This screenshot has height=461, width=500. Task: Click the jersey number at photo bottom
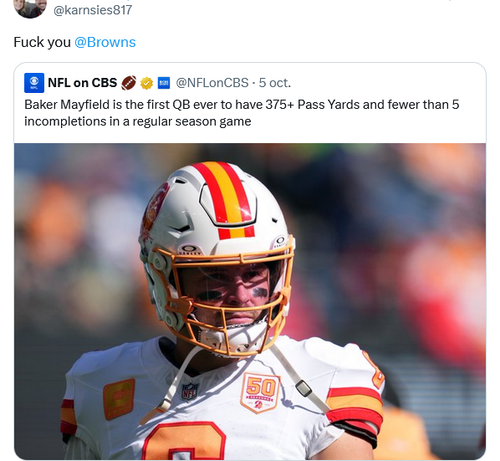185,441
